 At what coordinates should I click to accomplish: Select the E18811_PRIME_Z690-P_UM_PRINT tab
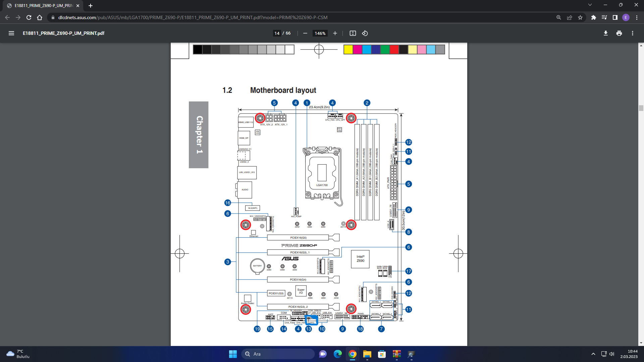point(44,6)
